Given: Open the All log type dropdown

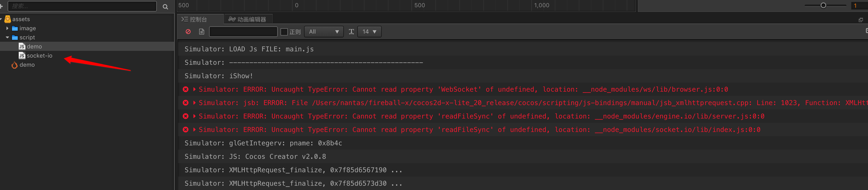Looking at the screenshot, I should click(x=323, y=32).
